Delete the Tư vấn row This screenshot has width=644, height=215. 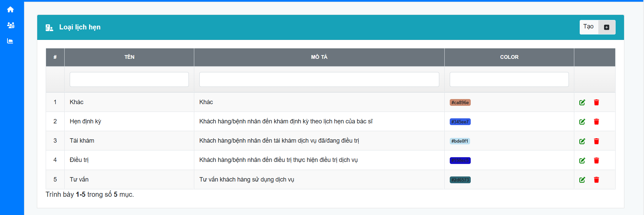pos(596,180)
